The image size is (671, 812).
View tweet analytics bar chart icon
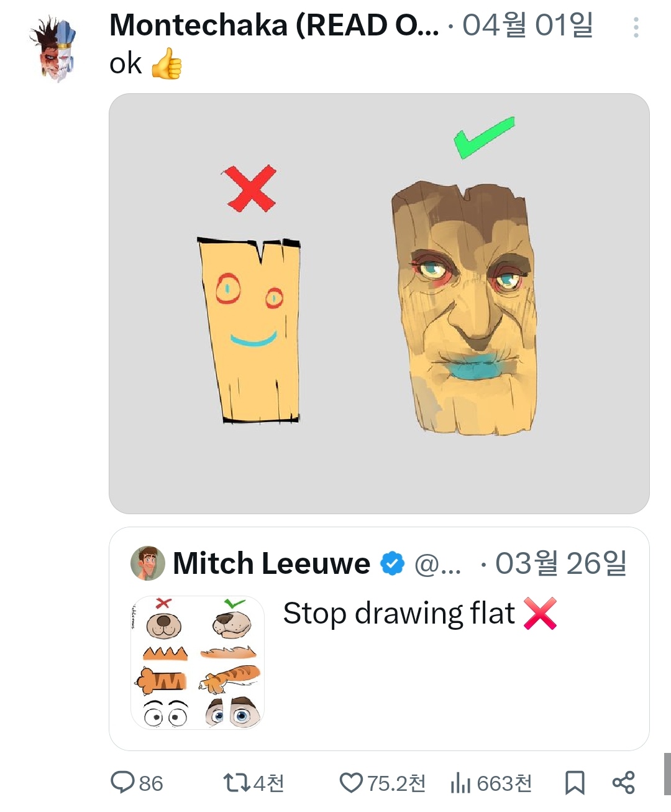460,782
